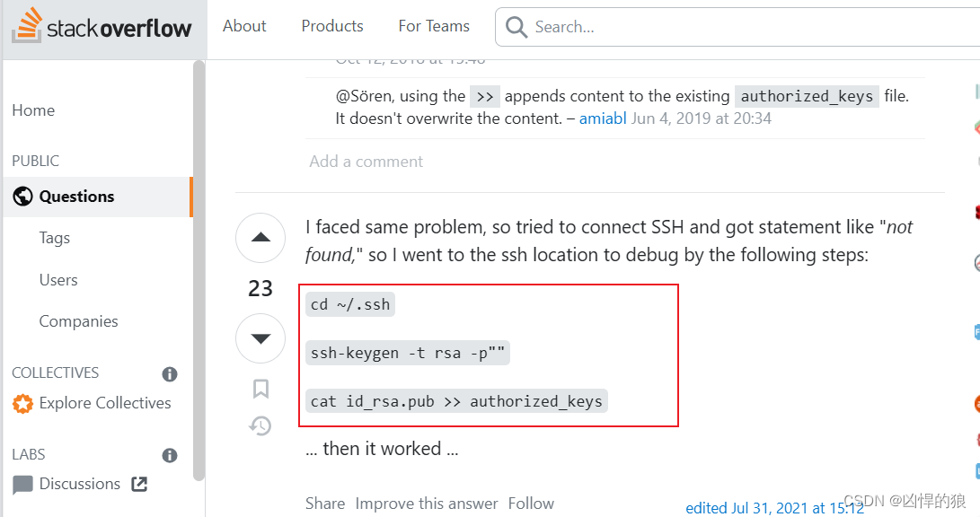Downvote the answer
Viewport: 980px width, 517px height.
[x=260, y=338]
